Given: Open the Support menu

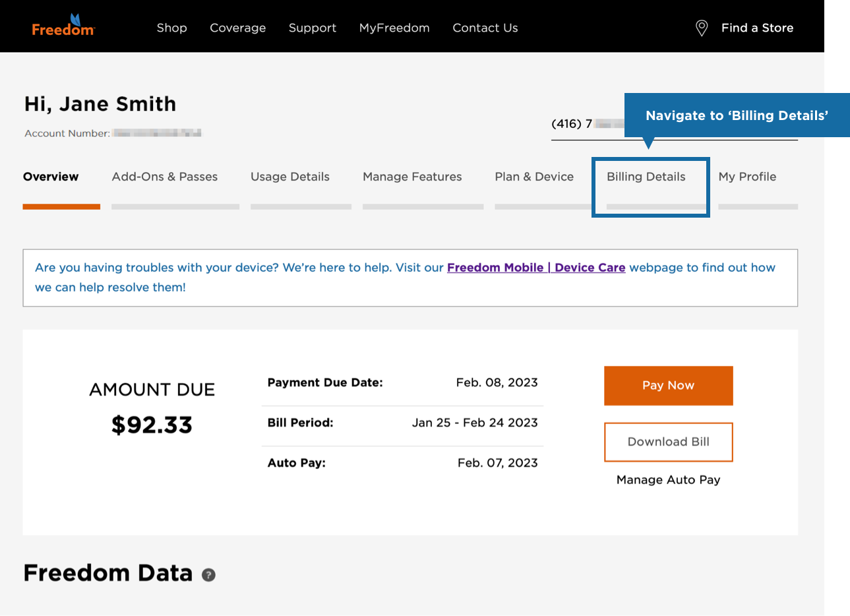Looking at the screenshot, I should [x=313, y=28].
